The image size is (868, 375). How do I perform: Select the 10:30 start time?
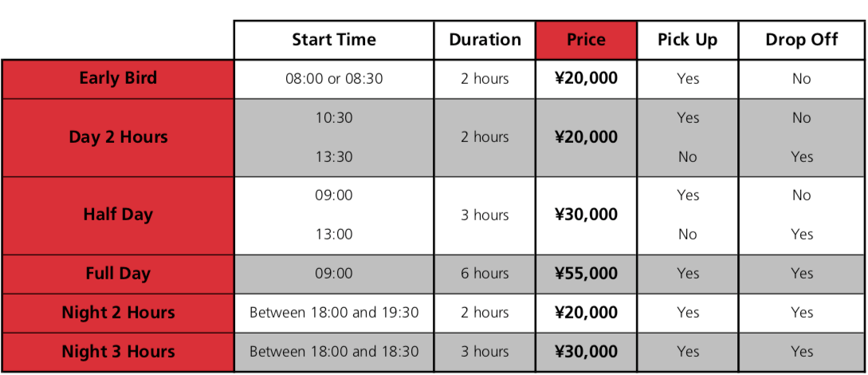(x=334, y=118)
